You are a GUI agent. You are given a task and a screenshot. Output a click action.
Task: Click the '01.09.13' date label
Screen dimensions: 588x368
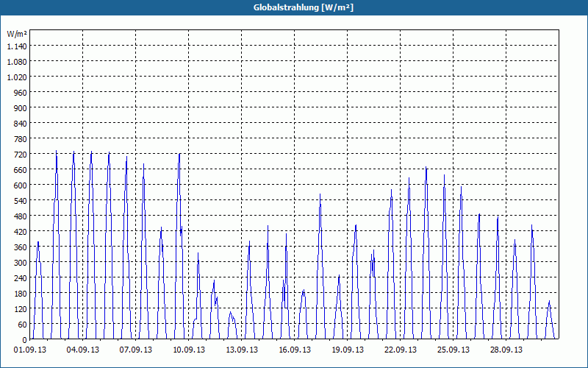(30, 350)
